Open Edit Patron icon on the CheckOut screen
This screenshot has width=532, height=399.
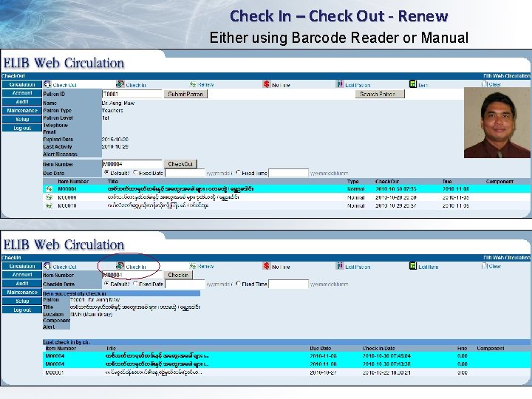point(340,84)
